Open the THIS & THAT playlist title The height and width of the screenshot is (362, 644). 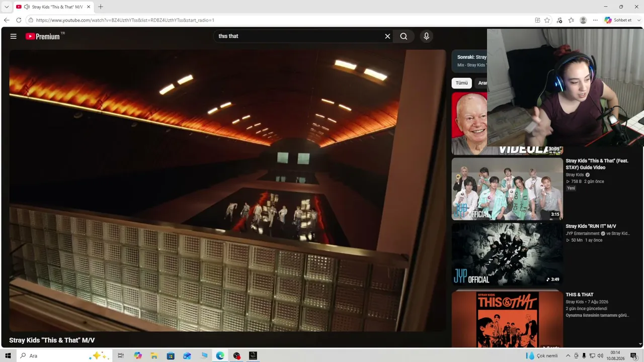580,295
